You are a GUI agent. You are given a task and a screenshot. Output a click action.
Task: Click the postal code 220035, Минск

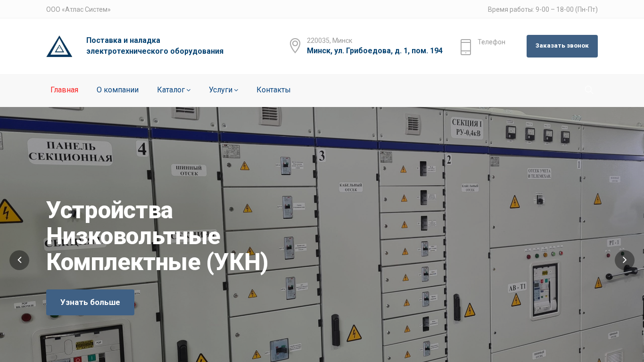[330, 41]
